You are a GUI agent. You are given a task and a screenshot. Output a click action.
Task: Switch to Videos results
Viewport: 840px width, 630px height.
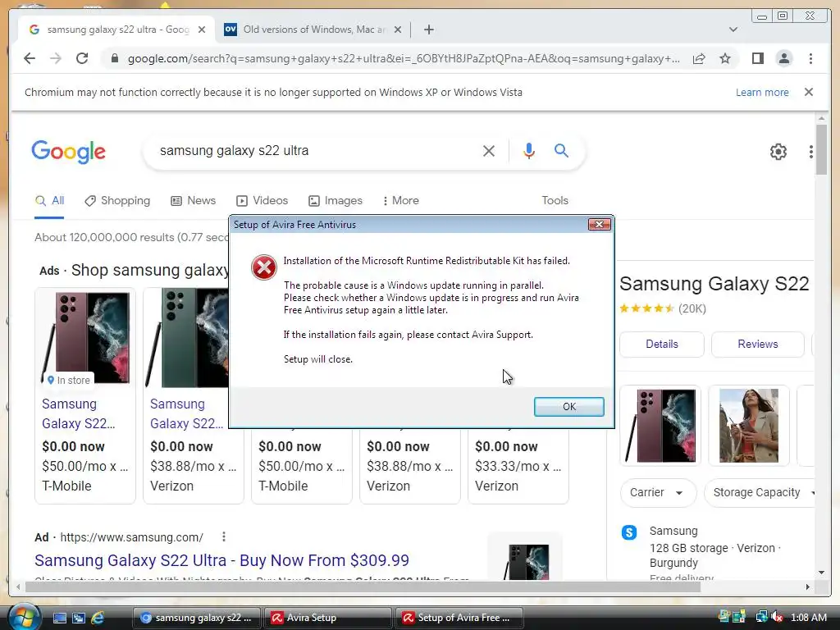click(262, 201)
